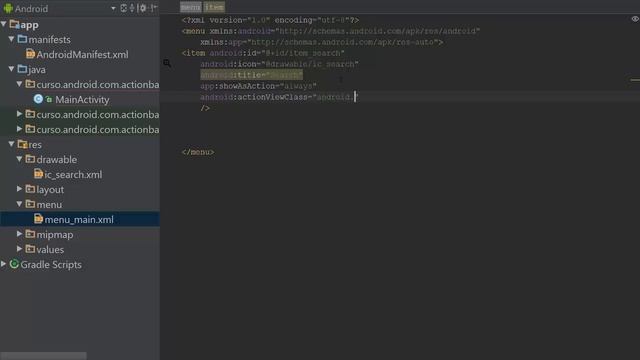Click the manifests folder icon
Viewport: 640px width, 360px height.
22,39
